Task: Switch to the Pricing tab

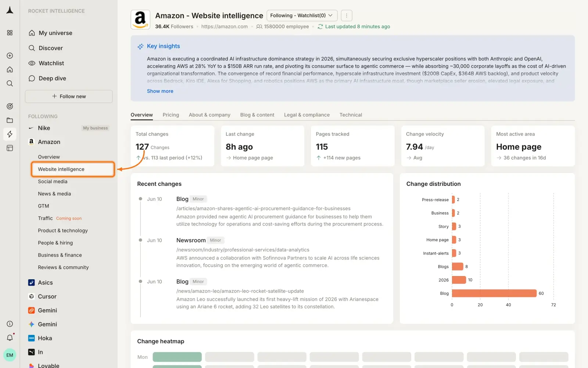Action: tap(171, 115)
